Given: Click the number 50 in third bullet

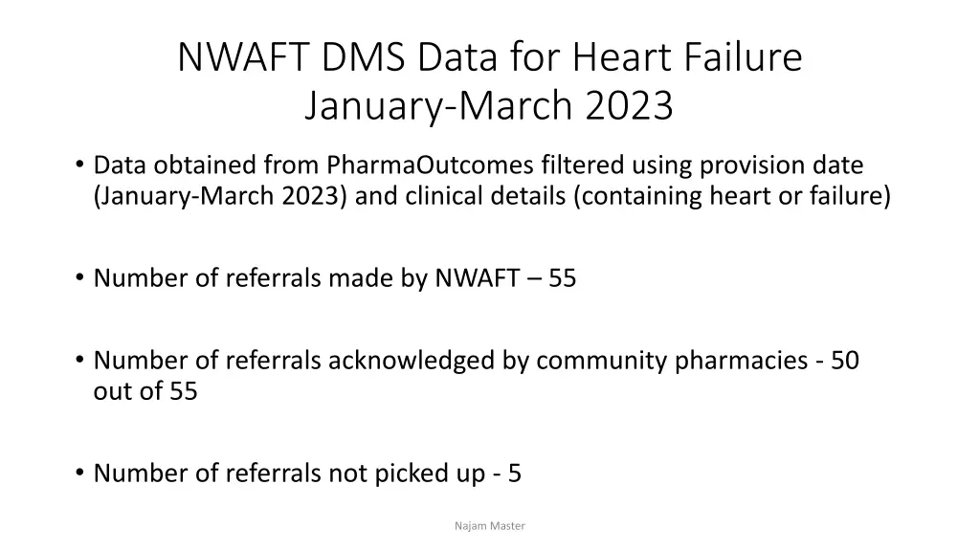Looking at the screenshot, I should [x=845, y=361].
